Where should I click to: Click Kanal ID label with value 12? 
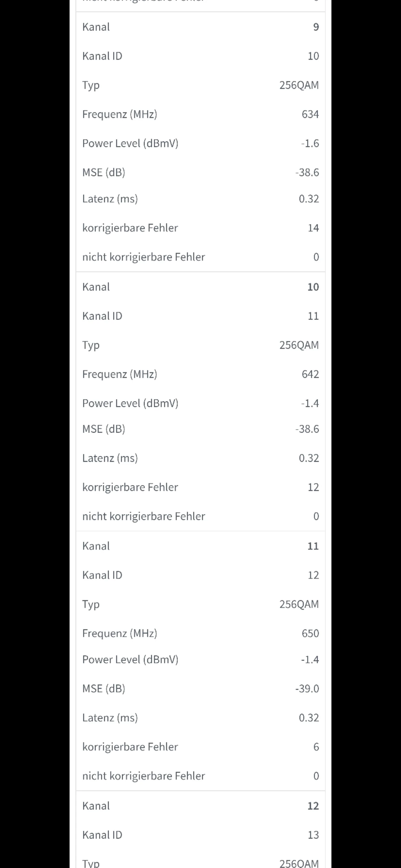coord(102,575)
